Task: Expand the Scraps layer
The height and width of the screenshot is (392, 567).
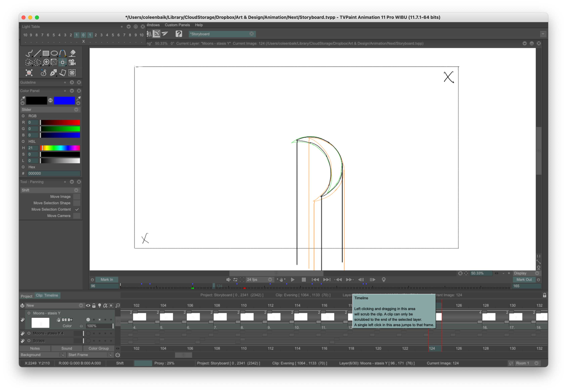Action: (29, 341)
